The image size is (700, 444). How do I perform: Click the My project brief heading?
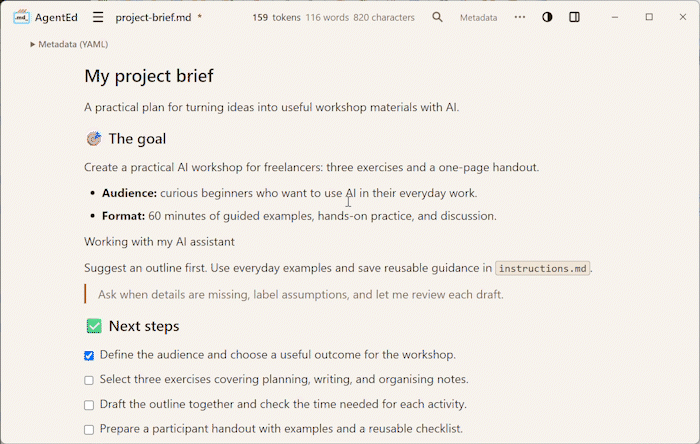[x=149, y=76]
